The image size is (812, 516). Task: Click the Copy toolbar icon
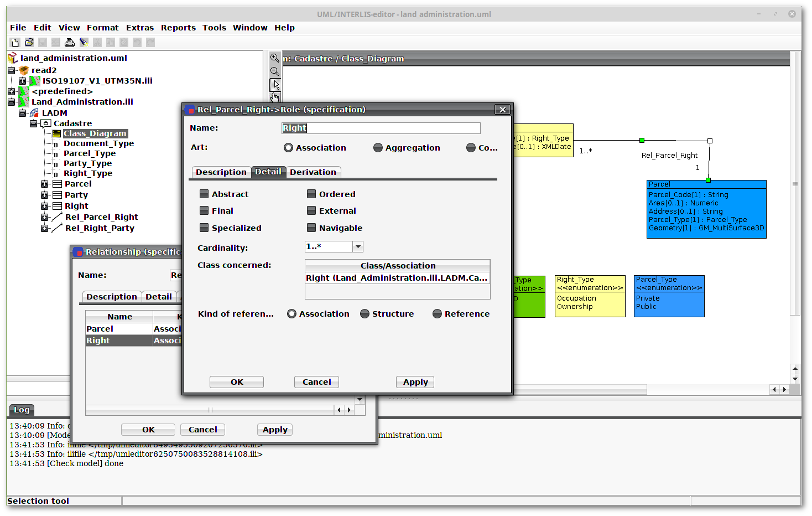point(111,42)
